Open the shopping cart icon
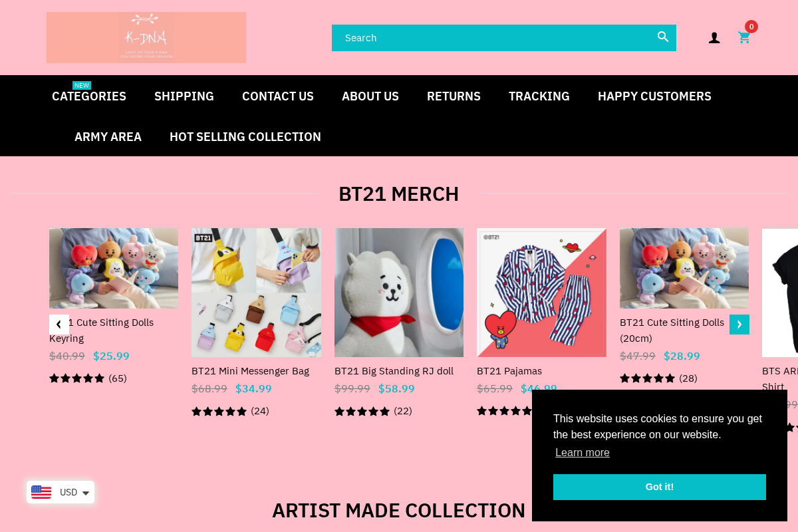The height and width of the screenshot is (532, 798). pos(744,38)
